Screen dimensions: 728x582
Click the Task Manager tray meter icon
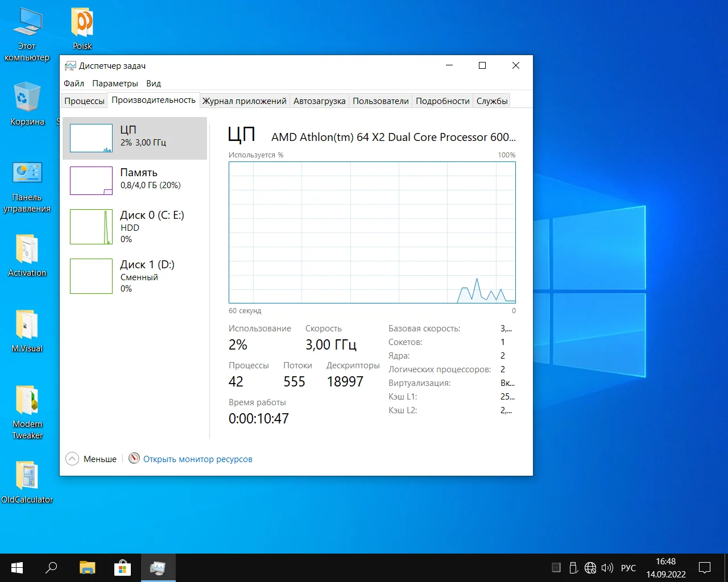[x=556, y=568]
